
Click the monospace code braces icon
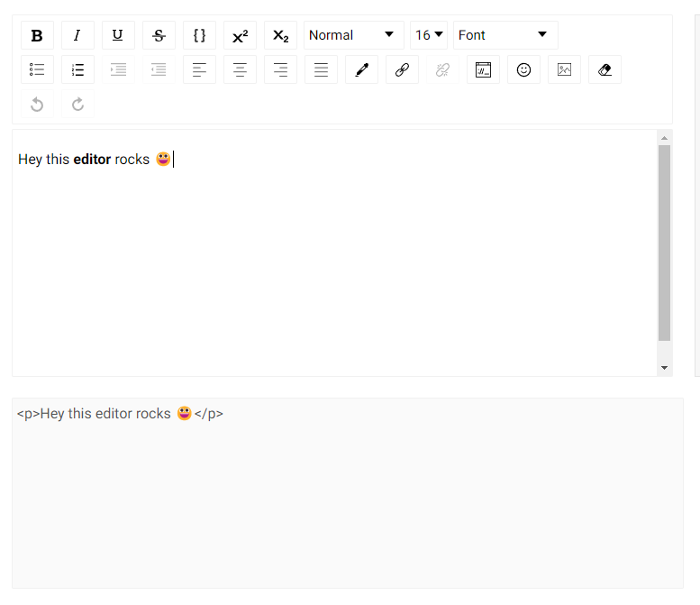pyautogui.click(x=199, y=35)
